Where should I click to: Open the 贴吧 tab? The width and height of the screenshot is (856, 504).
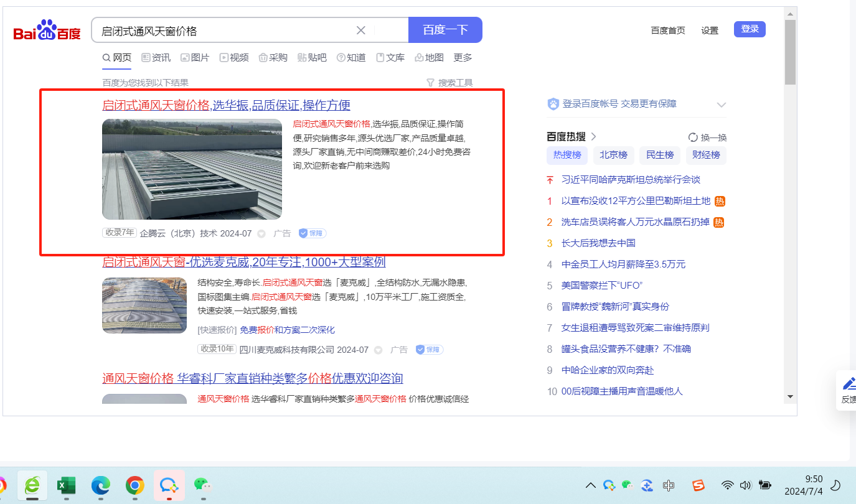tap(312, 58)
